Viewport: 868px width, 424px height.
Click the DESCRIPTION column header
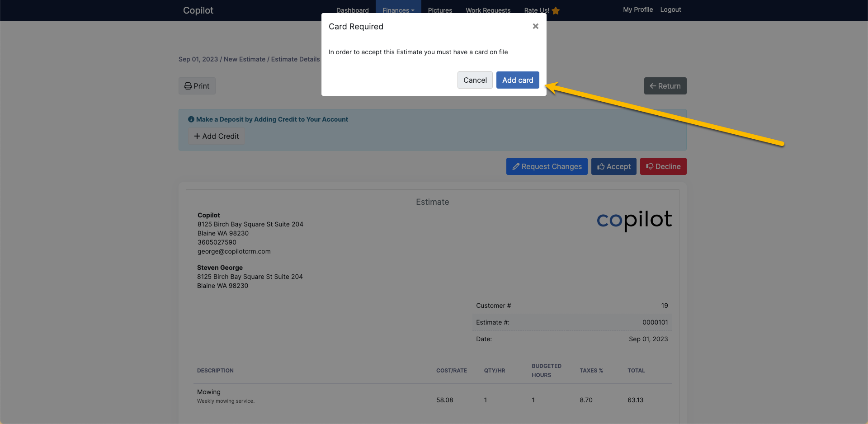[215, 371]
